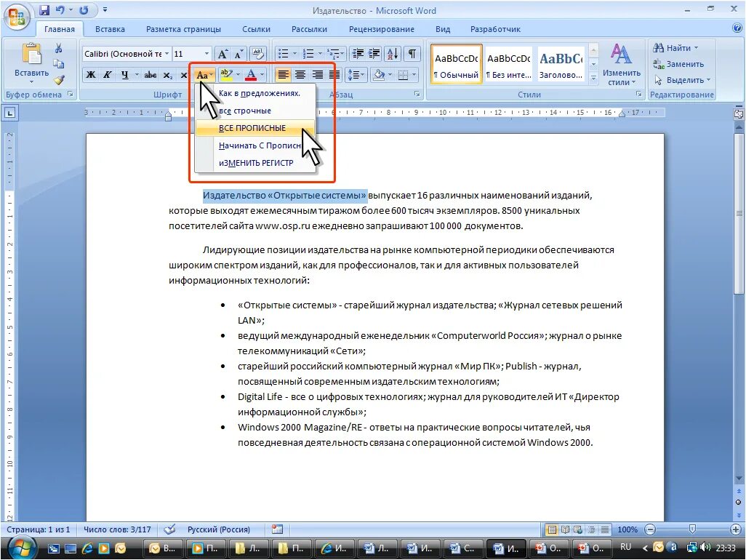Toggle show paragraph marks ¶
Screen dimensions: 746x560
coord(412,53)
